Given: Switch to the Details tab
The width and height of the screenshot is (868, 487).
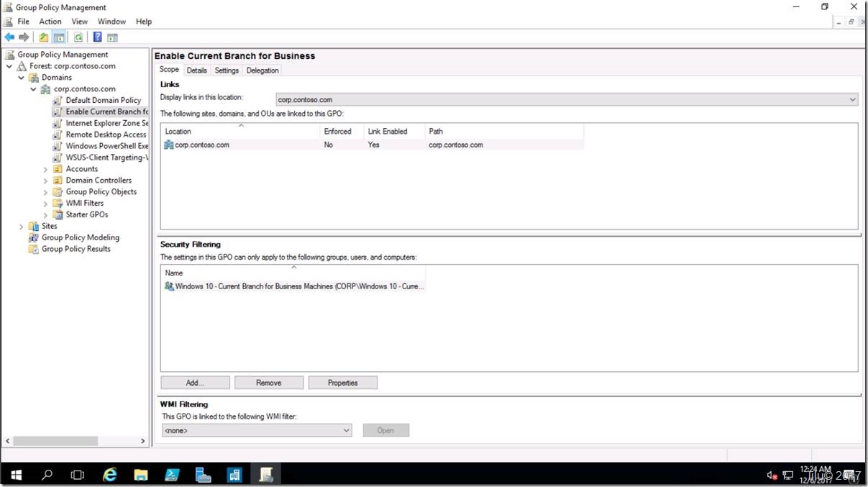Looking at the screenshot, I should tap(196, 70).
